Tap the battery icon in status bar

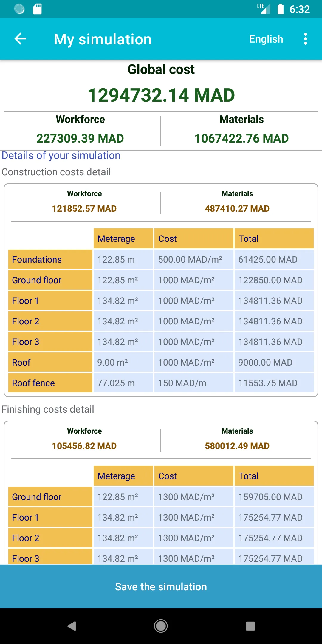pos(281,9)
